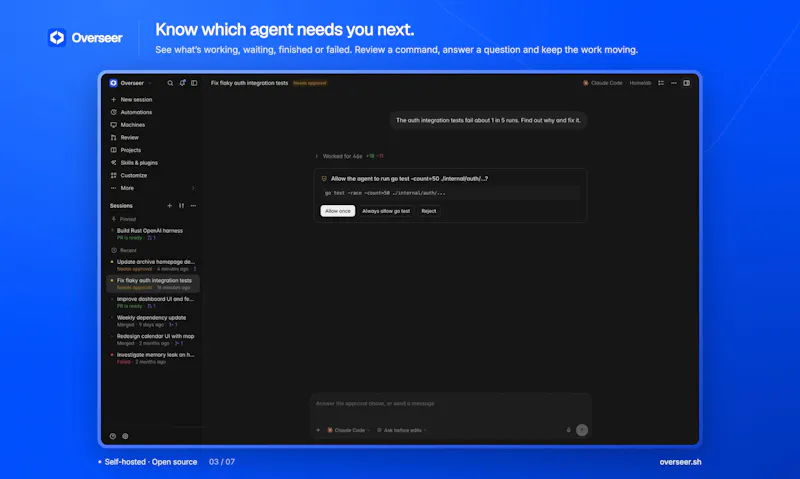Viewport: 800px width, 479px height.
Task: Click the Allow once button
Action: point(338,211)
